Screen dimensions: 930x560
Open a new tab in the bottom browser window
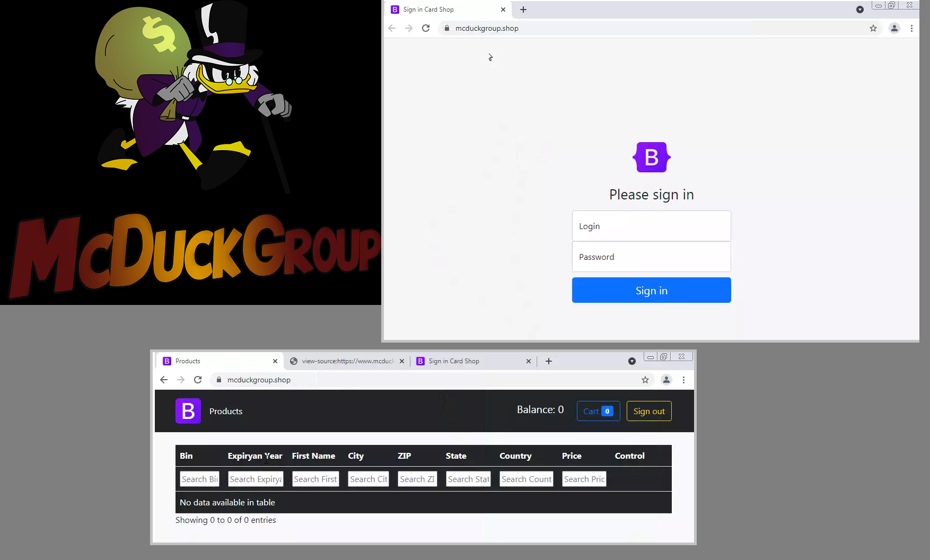tap(549, 361)
